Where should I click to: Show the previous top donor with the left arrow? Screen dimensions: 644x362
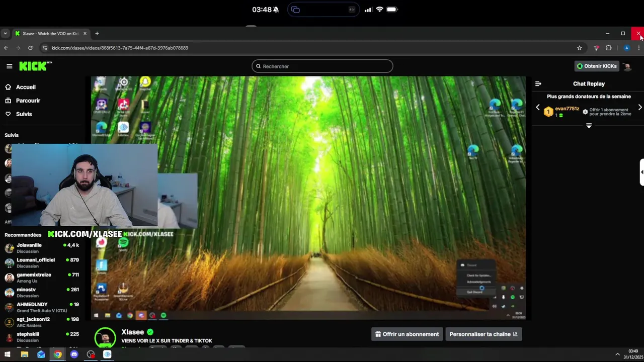537,107
